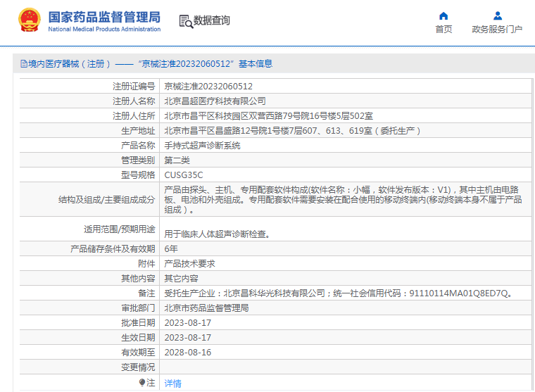Click the 境内医疗器械（注册）基本信息 header

[146, 64]
